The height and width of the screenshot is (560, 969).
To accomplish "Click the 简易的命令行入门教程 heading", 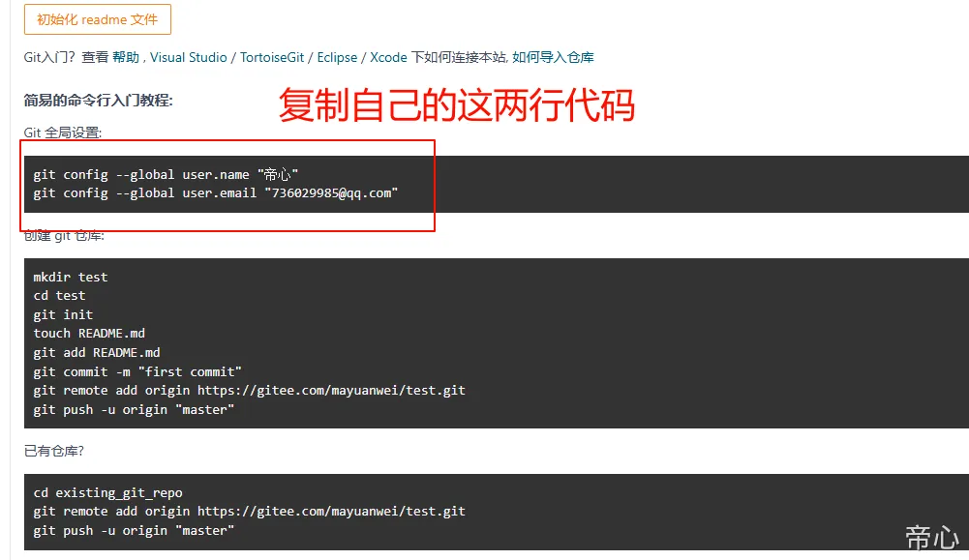I will (x=99, y=101).
